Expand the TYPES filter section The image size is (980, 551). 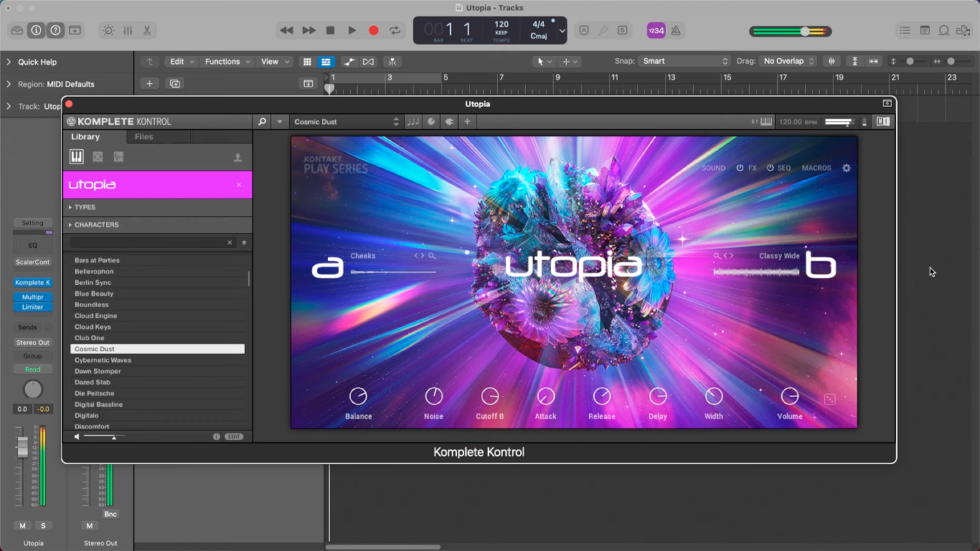(158, 207)
